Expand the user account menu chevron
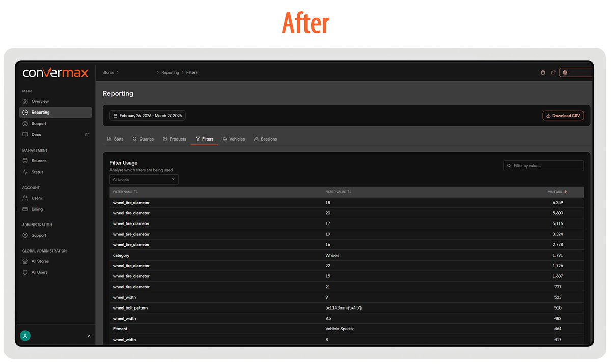 (89, 336)
